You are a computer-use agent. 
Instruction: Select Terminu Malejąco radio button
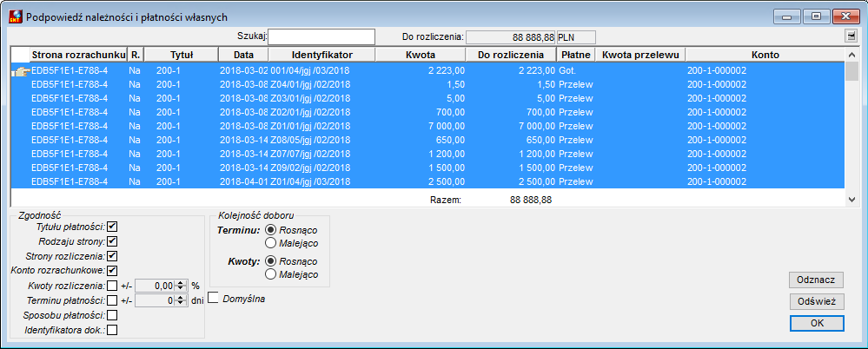pyautogui.click(x=271, y=242)
